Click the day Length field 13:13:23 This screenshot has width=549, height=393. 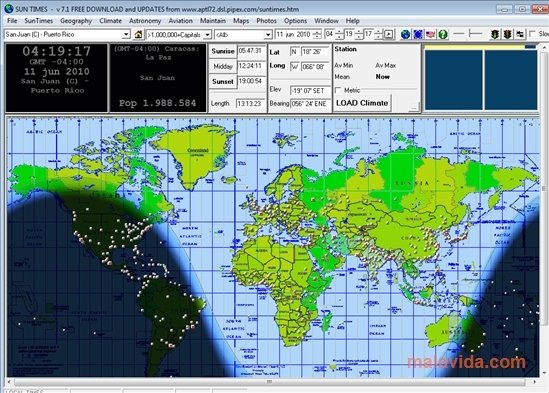coord(250,104)
